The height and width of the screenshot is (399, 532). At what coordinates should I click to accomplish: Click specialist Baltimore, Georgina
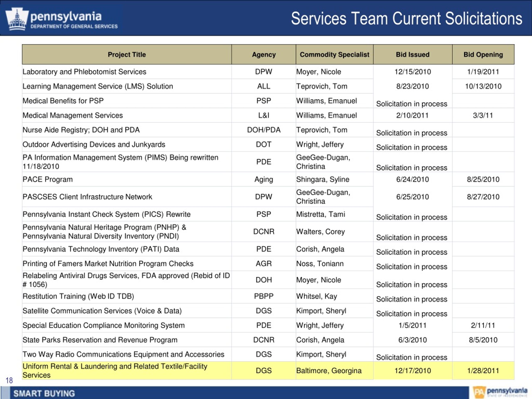[x=329, y=371]
